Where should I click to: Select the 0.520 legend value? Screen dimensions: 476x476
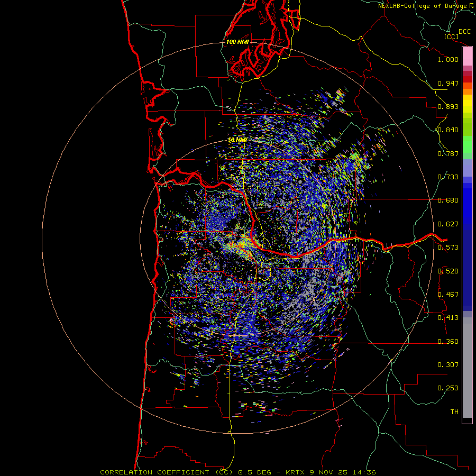coord(448,271)
